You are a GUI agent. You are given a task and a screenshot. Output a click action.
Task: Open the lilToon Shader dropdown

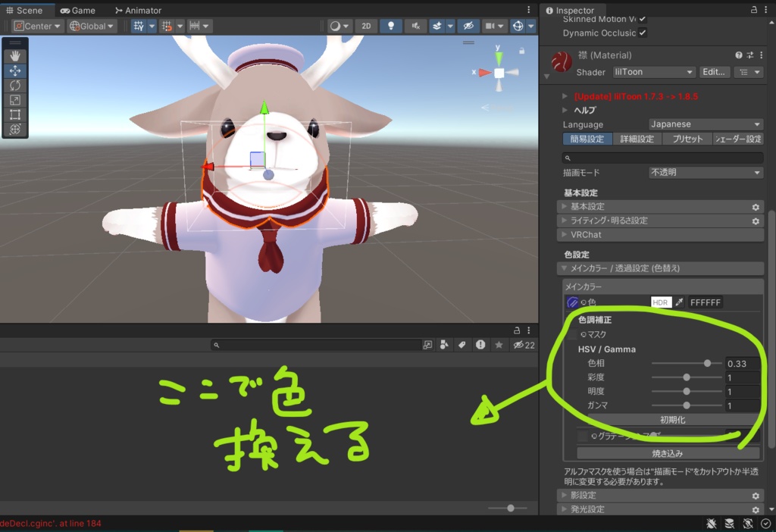(x=654, y=72)
